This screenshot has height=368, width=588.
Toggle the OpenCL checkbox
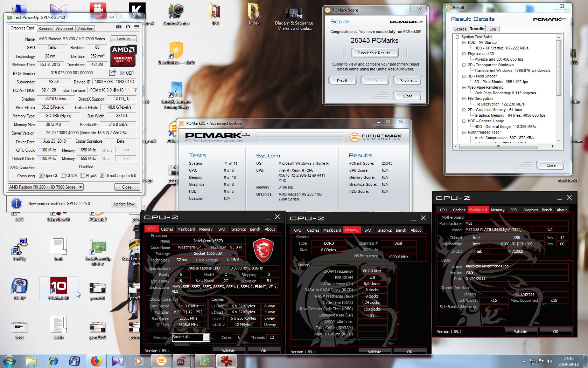[x=41, y=176]
